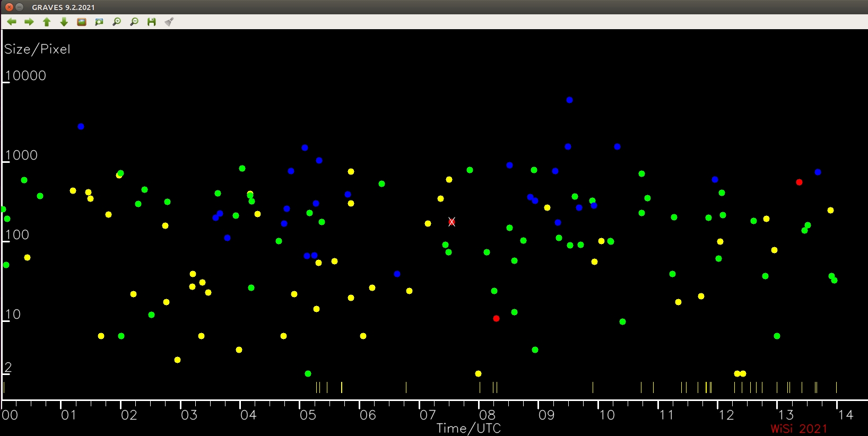Viewport: 868px width, 436px height.
Task: Select the red dot near 08:10 below size 10
Action: click(496, 318)
